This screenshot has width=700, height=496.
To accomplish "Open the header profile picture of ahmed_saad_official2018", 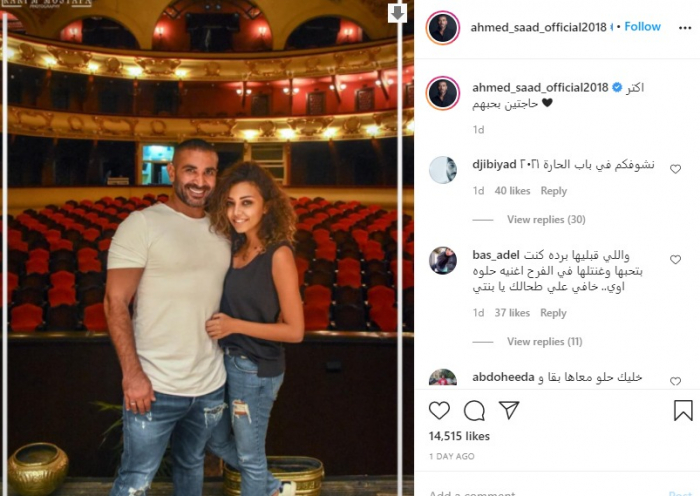I will [442, 28].
